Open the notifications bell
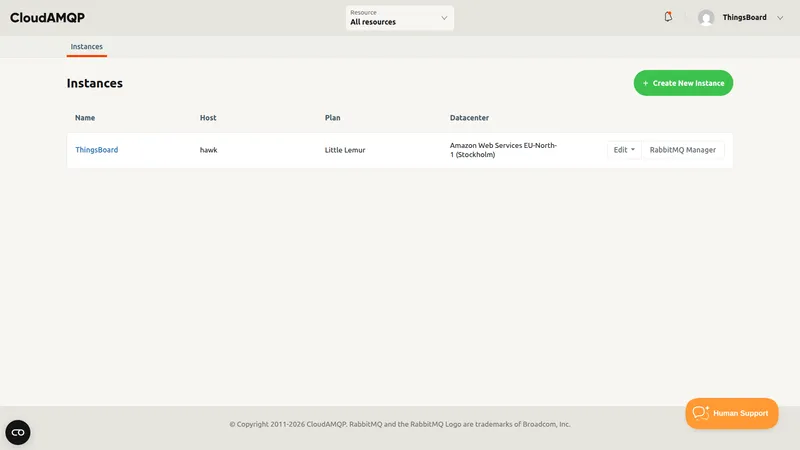Image resolution: width=800 pixels, height=450 pixels. 668,17
